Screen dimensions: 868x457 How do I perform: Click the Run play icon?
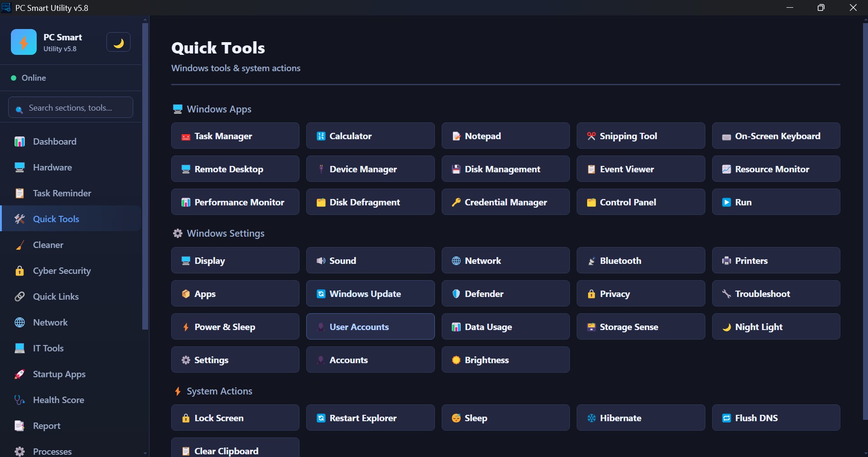[726, 202]
